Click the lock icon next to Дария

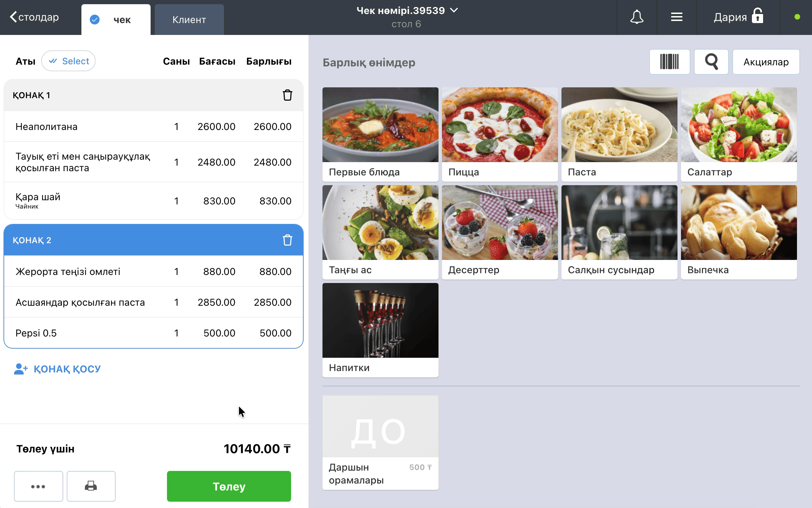click(757, 16)
